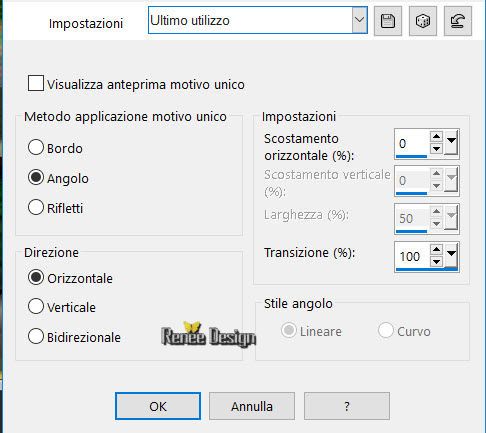Enable Visualizza anteprima motivo unico checkbox
This screenshot has width=486, height=433.
click(x=36, y=83)
